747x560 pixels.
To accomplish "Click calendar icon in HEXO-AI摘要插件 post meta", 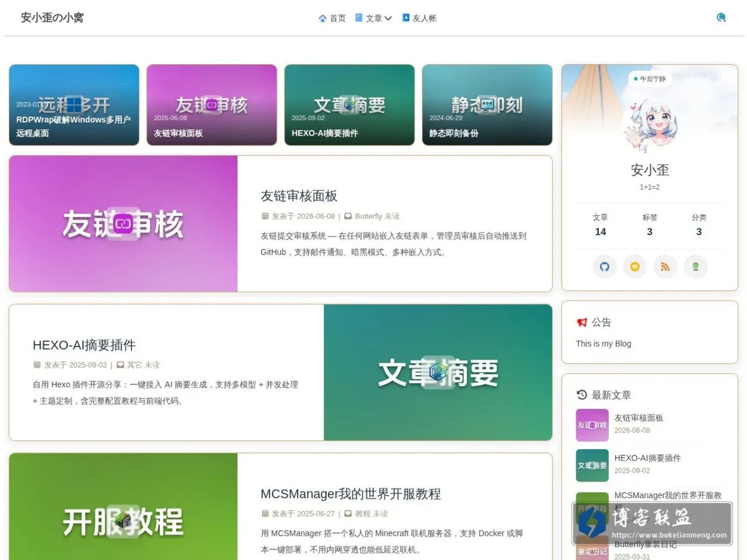I will pos(37,365).
